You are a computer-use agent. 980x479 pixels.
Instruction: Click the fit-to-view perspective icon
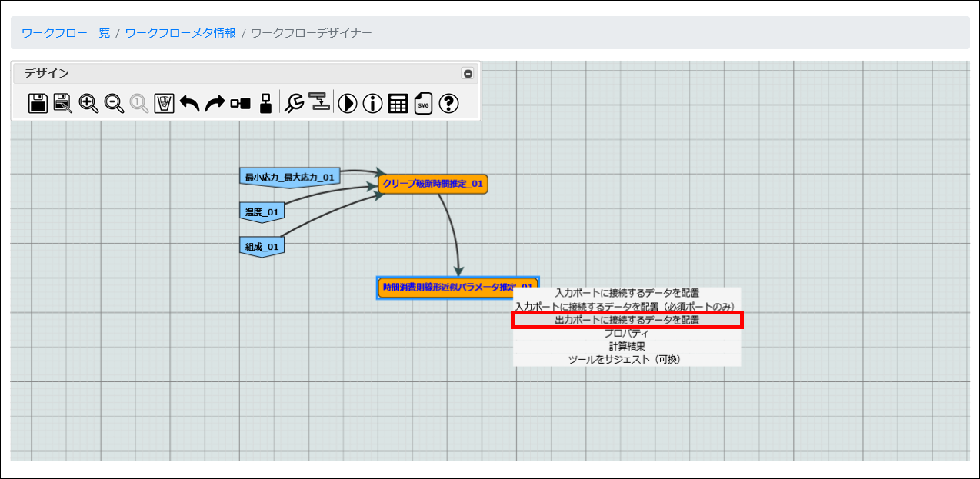tap(165, 103)
